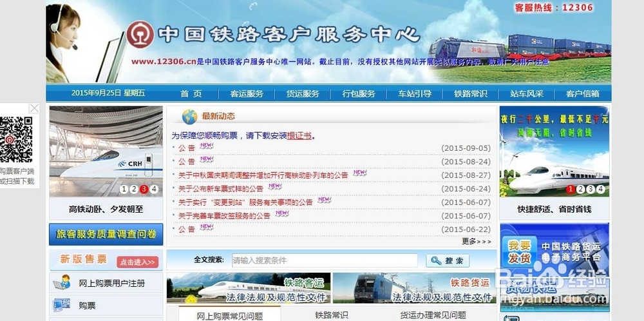Close the floating QR code panel
This screenshot has height=321, width=644.
34,108
